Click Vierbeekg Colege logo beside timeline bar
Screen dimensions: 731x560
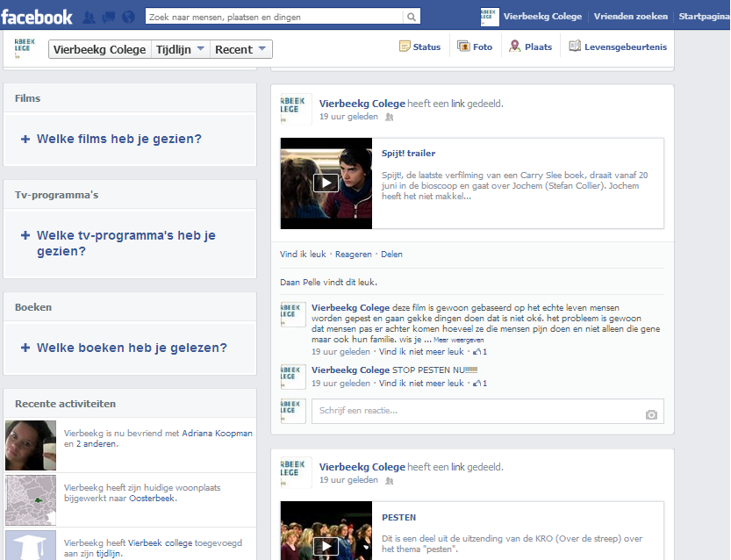click(25, 48)
